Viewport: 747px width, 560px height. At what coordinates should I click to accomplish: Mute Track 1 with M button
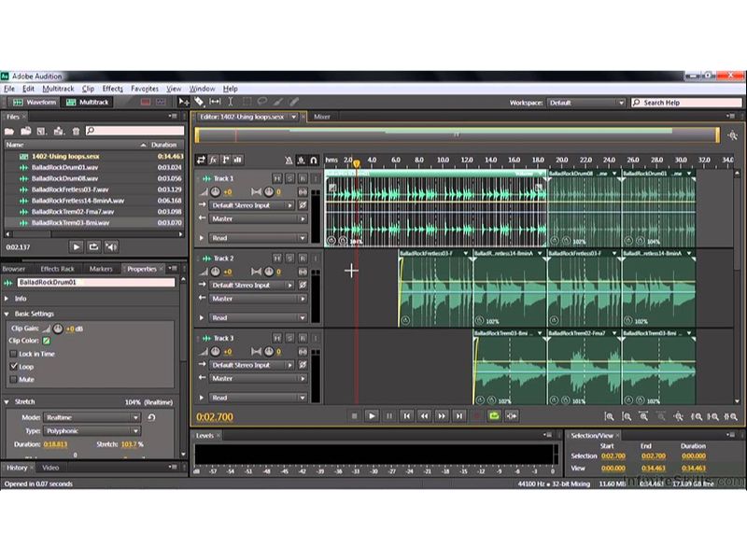276,178
